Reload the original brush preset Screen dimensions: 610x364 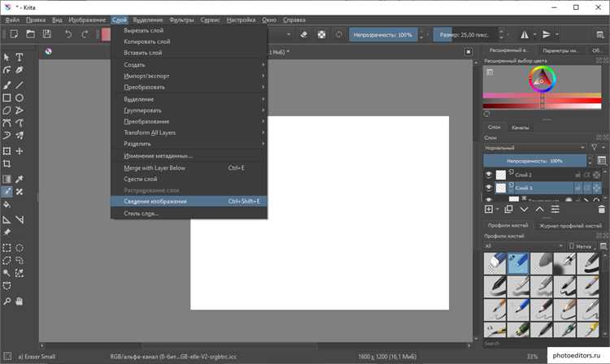click(x=339, y=35)
